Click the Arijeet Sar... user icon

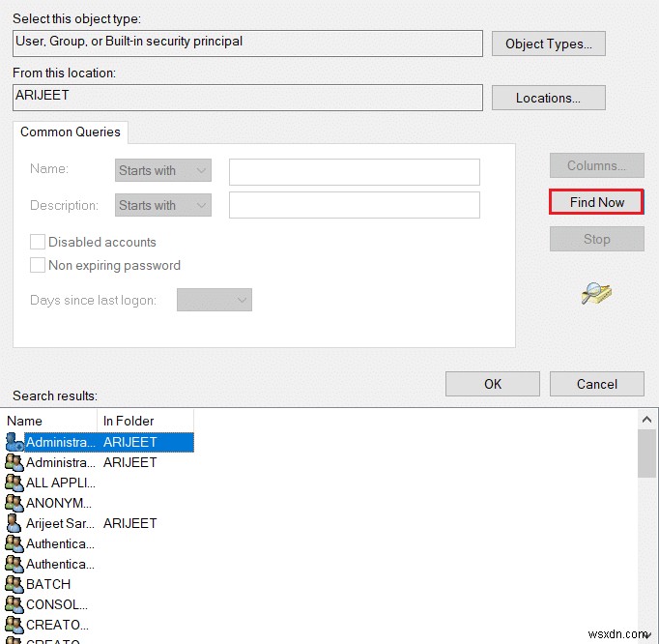point(14,523)
